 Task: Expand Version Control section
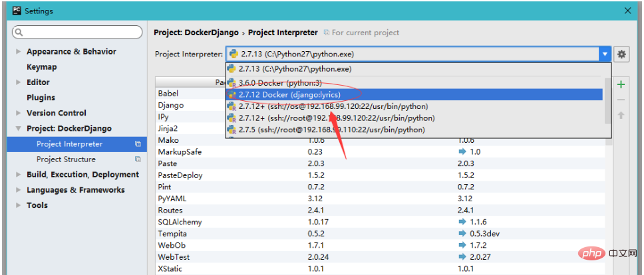click(x=18, y=113)
